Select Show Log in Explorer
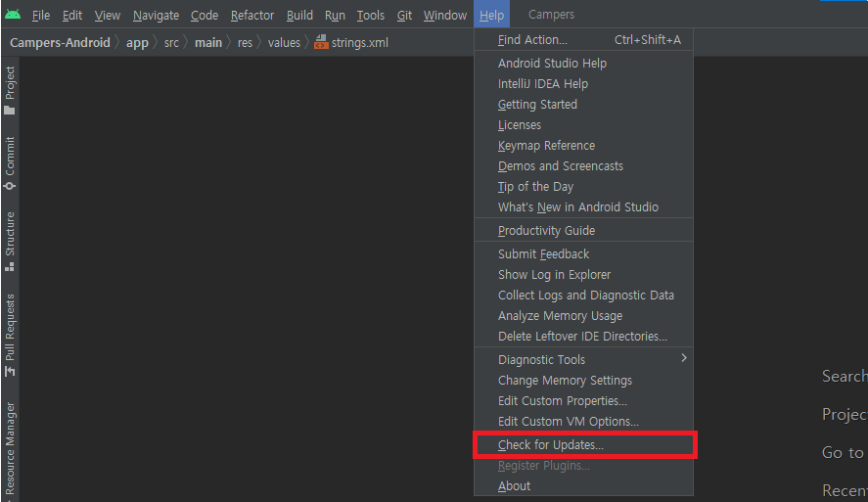 pyautogui.click(x=583, y=275)
